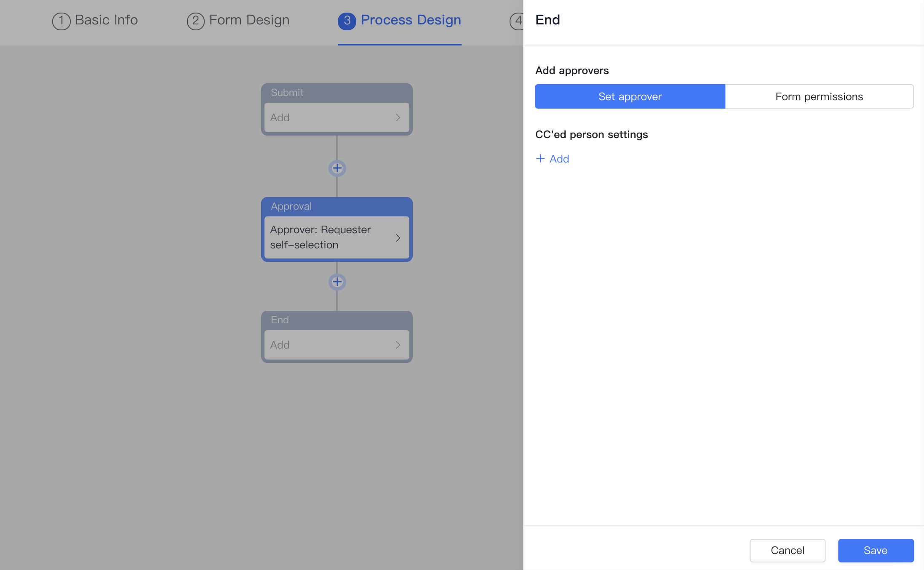Switch to the Form permissions option
The height and width of the screenshot is (570, 924).
tap(819, 96)
